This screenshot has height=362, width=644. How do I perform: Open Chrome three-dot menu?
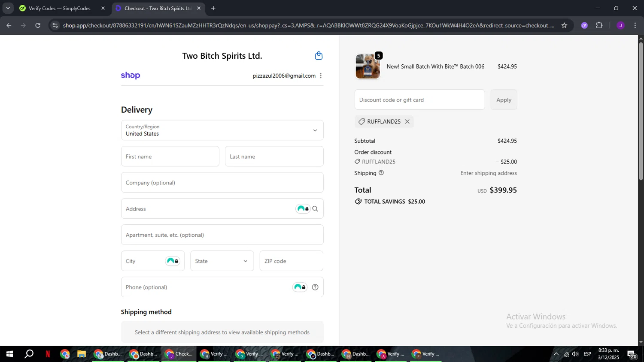tap(635, 25)
